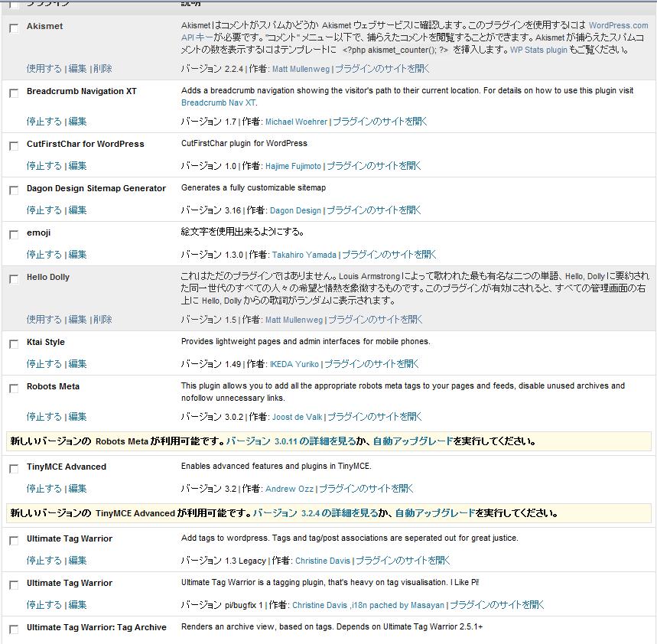Activate Akismet with 使用する link
The image size is (657, 644).
pyautogui.click(x=44, y=69)
